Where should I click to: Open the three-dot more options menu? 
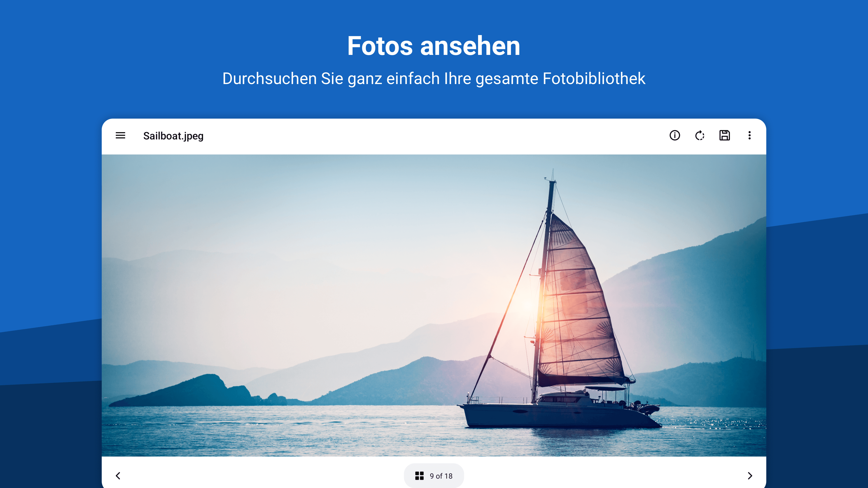(x=749, y=135)
